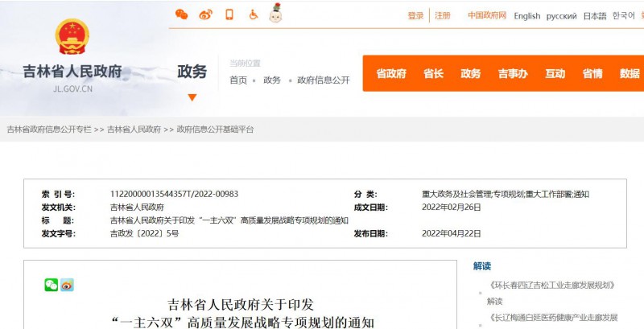This screenshot has height=329, width=644.
Task: Click the mobile phone version icon
Action: (x=229, y=14)
